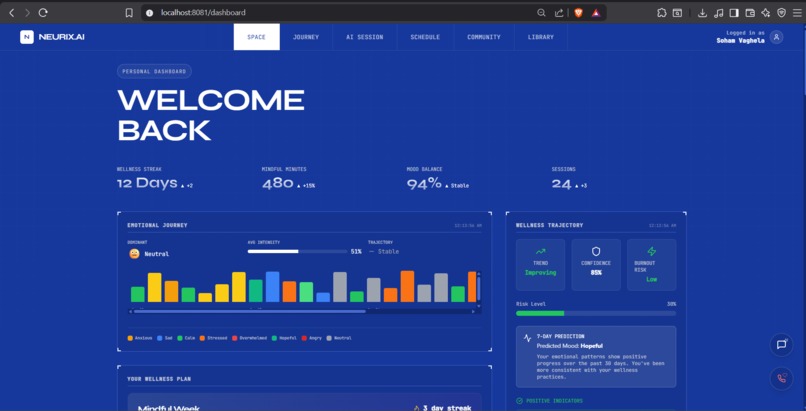This screenshot has width=806, height=411.
Task: Click the Mindful Week plan card
Action: 304,402
